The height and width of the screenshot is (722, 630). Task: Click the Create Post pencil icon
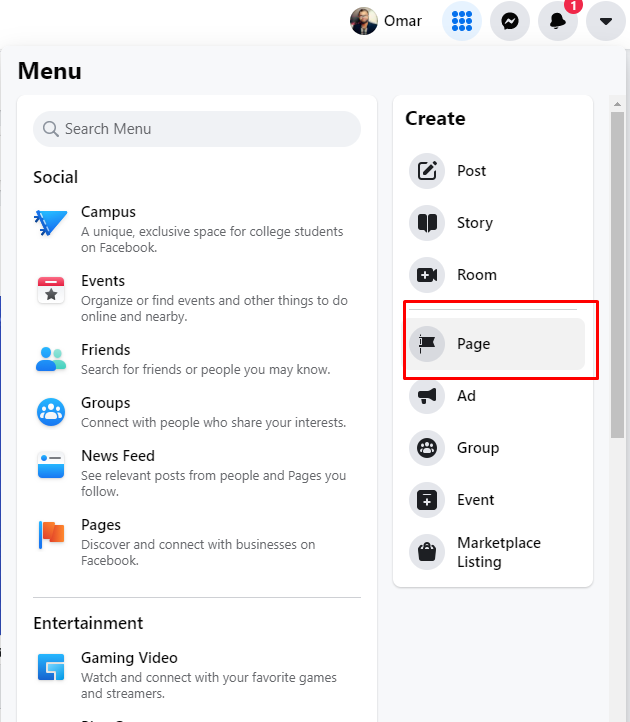click(427, 171)
